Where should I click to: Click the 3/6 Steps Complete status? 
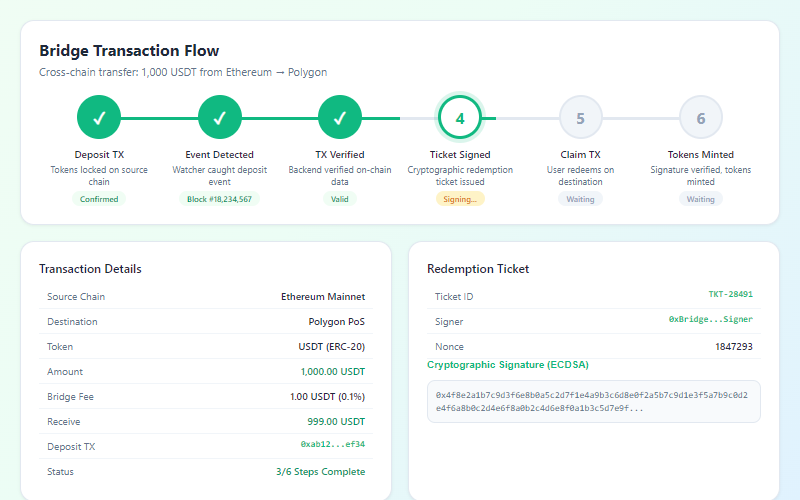[x=320, y=471]
